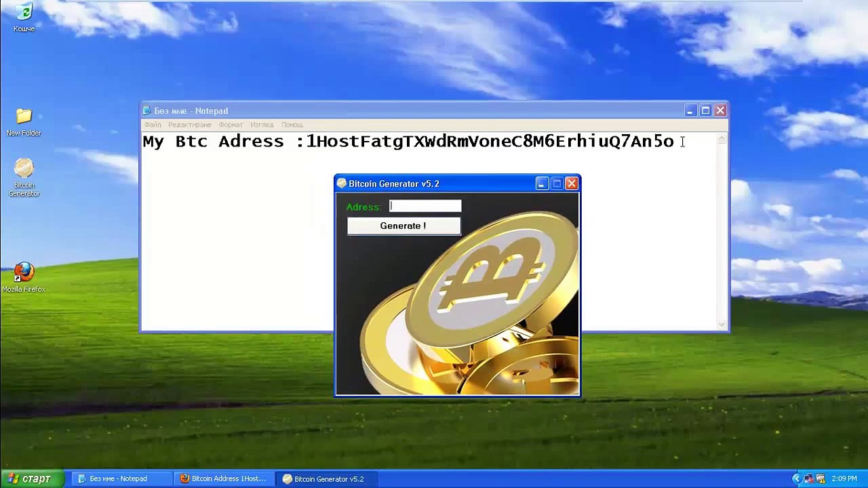Select the Bitcoin Generator desktop shortcut
The width and height of the screenshot is (868, 488).
tap(24, 178)
